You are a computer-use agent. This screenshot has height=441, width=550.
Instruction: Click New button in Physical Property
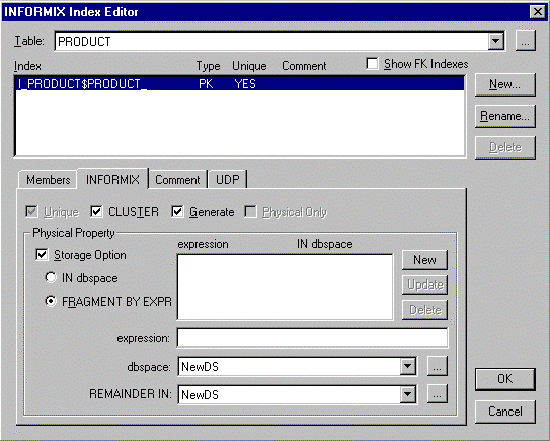(425, 260)
